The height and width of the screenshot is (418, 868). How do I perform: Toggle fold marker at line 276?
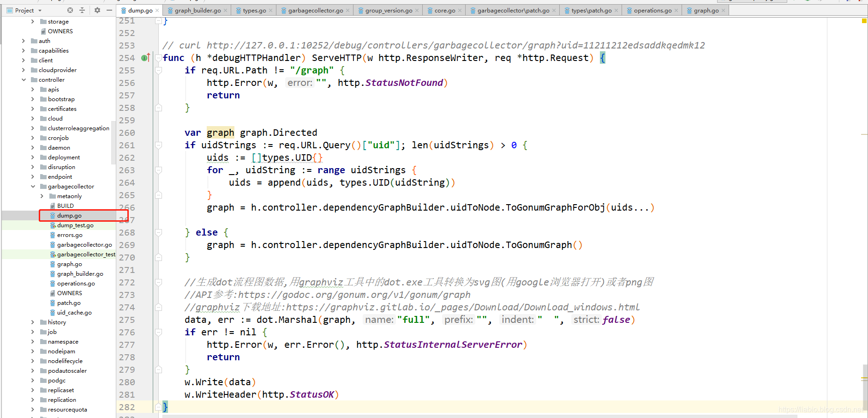(159, 333)
